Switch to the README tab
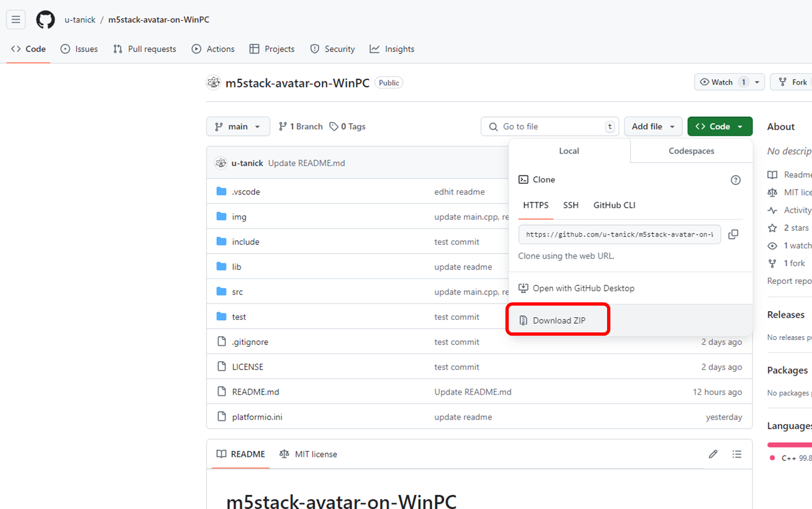 (x=240, y=454)
